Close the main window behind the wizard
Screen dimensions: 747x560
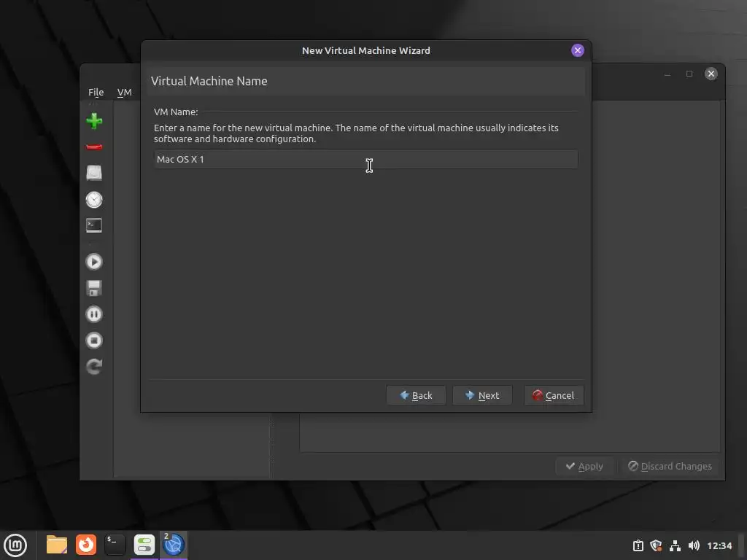pos(711,74)
